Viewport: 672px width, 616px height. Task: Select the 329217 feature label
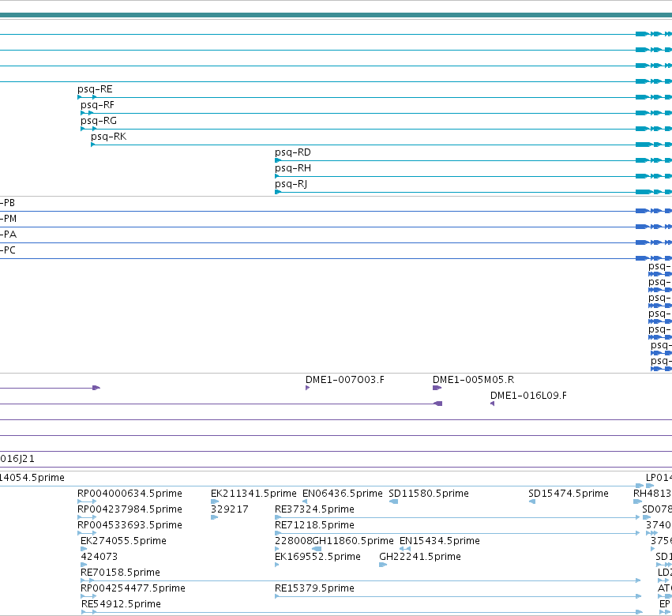[x=229, y=509]
